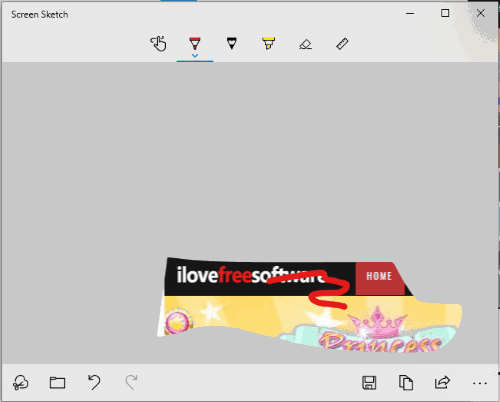Share the sketch
500x402 pixels.
(442, 382)
